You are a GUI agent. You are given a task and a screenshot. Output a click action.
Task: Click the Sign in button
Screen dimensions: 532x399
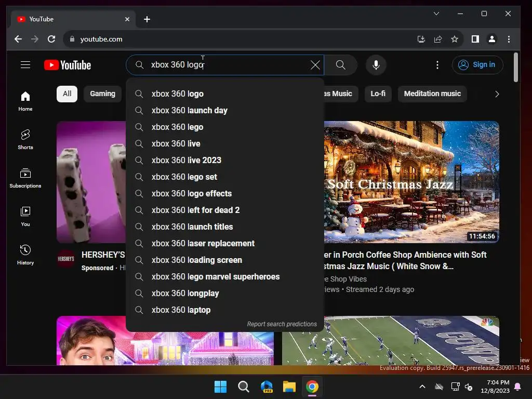(477, 65)
